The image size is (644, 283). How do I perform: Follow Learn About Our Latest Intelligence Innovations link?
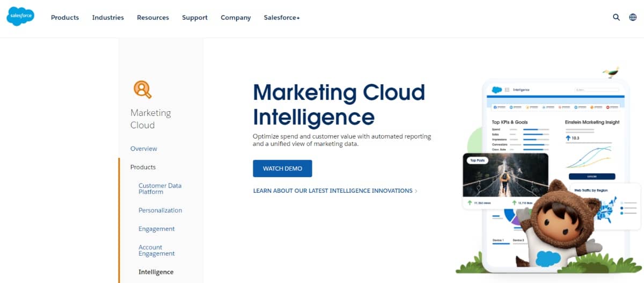[x=333, y=191]
